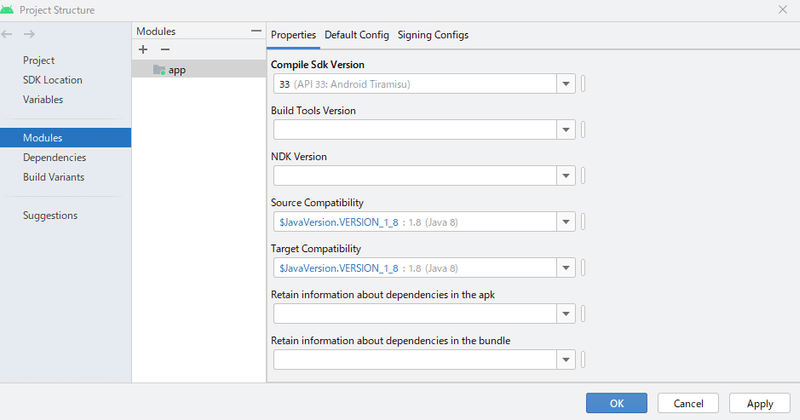Image resolution: width=800 pixels, height=420 pixels.
Task: Click the Android logo in the title bar
Action: pyautogui.click(x=7, y=10)
